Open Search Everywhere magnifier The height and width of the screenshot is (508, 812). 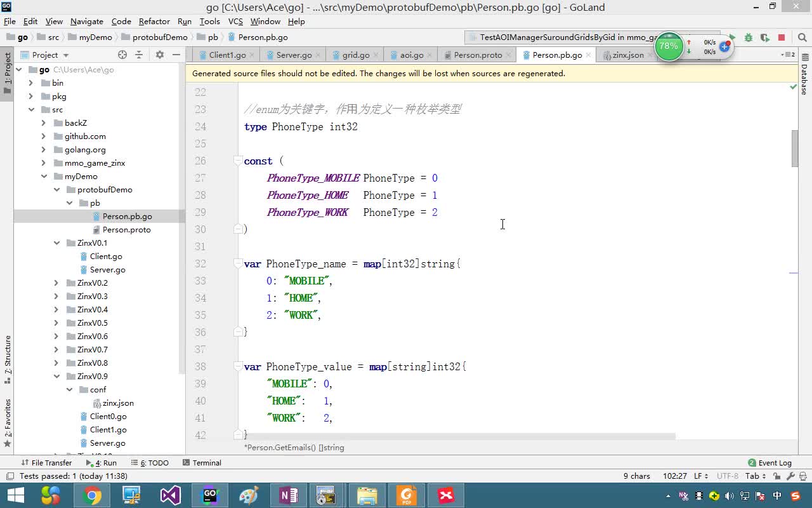point(802,37)
